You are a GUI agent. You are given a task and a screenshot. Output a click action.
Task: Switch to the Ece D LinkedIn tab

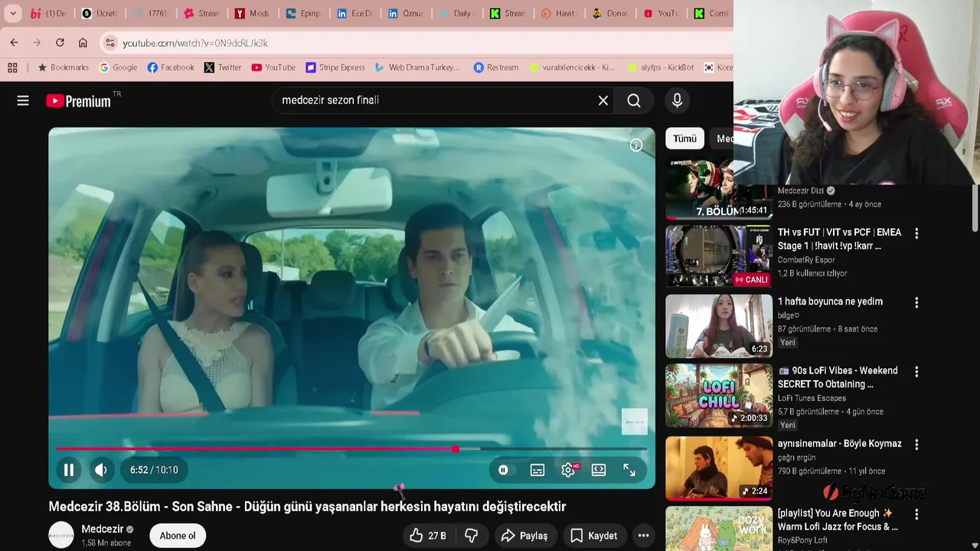click(x=354, y=13)
